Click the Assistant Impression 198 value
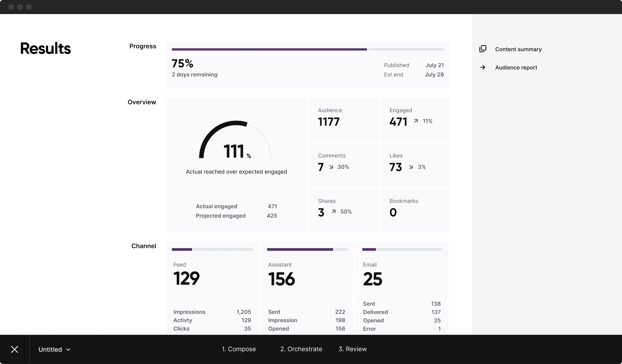 click(340, 320)
